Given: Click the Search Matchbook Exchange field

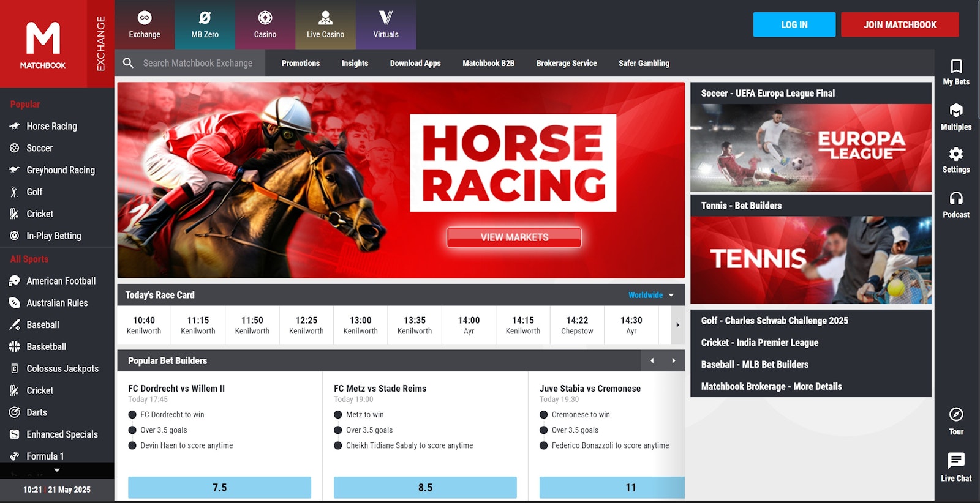Looking at the screenshot, I should tap(198, 63).
